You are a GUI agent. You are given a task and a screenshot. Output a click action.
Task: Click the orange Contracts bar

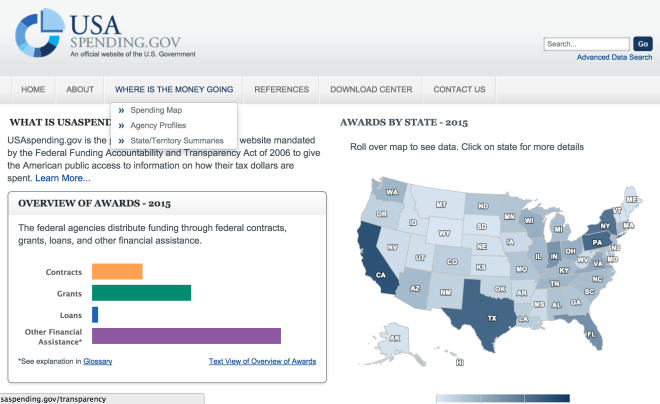[117, 271]
